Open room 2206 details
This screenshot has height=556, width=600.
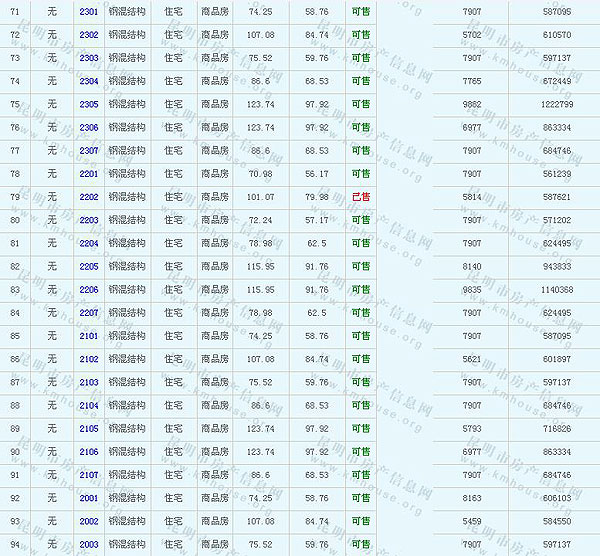[88, 290]
